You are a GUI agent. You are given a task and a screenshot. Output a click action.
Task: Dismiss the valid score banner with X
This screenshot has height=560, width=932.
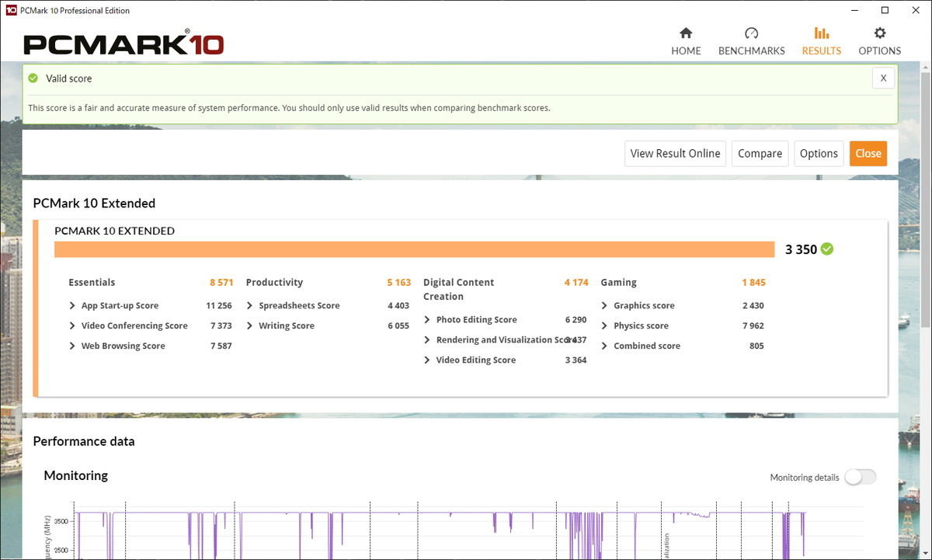[883, 78]
